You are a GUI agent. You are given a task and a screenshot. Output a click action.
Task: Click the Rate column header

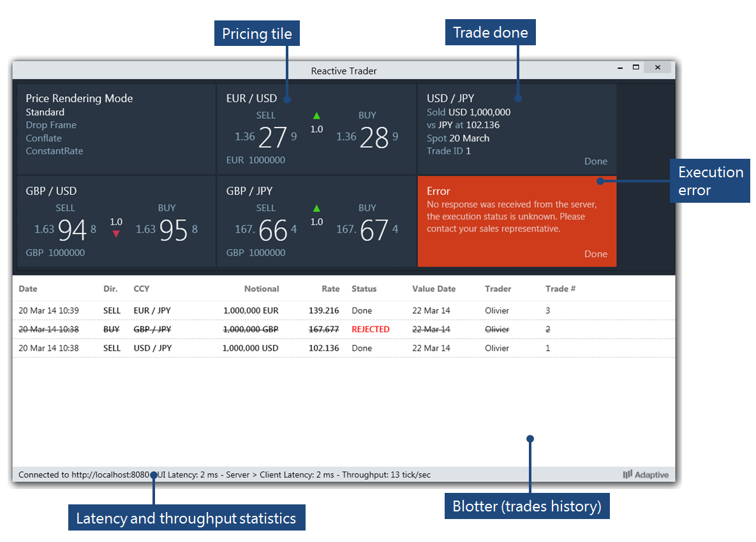[x=330, y=289]
